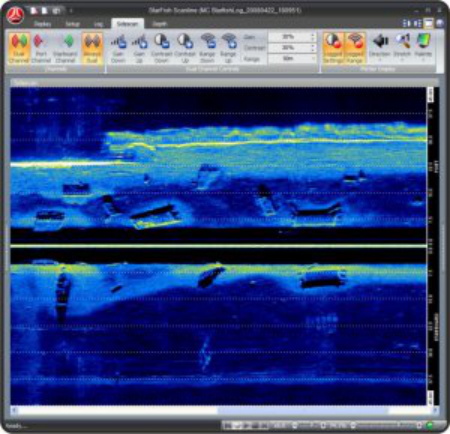Viewport: 450px width, 434px height.
Task: Open the Range value combo box
Action: tap(292, 59)
